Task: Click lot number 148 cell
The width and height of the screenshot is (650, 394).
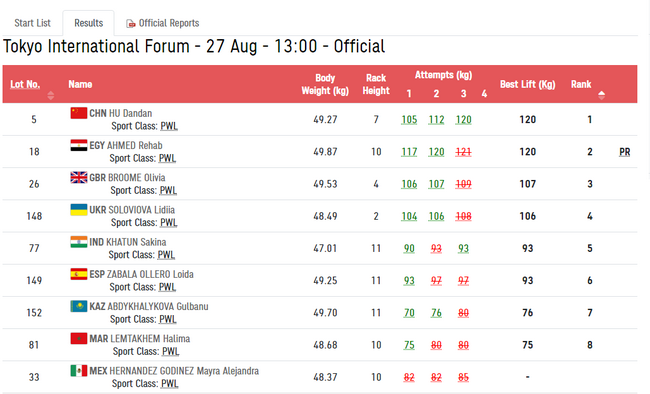Action: click(x=34, y=216)
